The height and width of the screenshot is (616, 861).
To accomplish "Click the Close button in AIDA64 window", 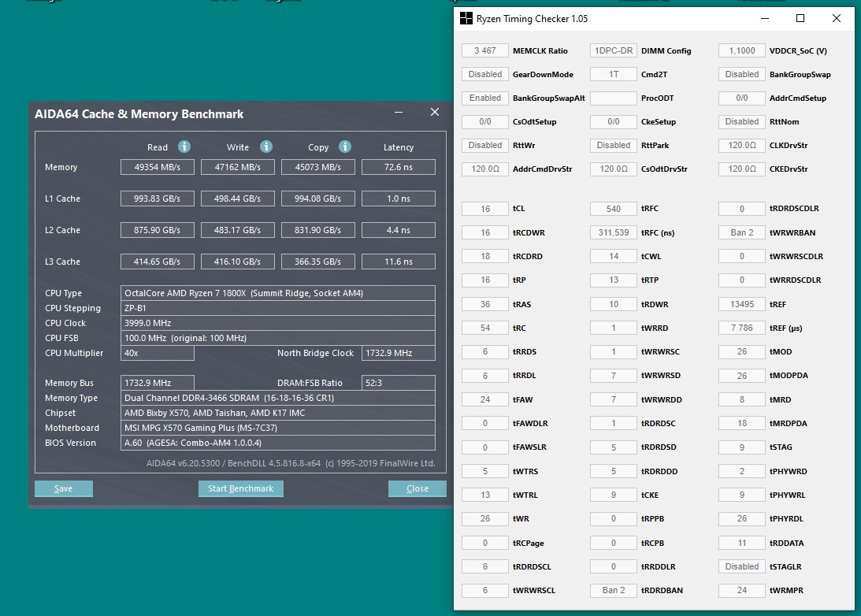I will click(418, 488).
